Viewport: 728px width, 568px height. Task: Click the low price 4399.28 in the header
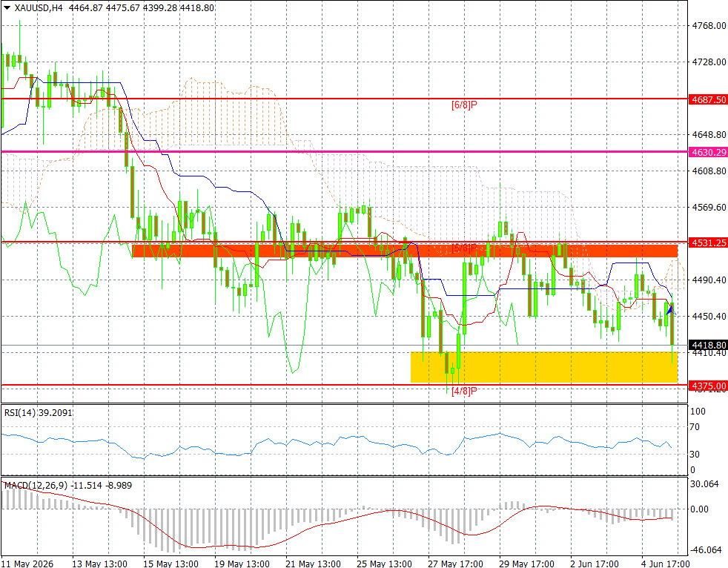[160, 8]
